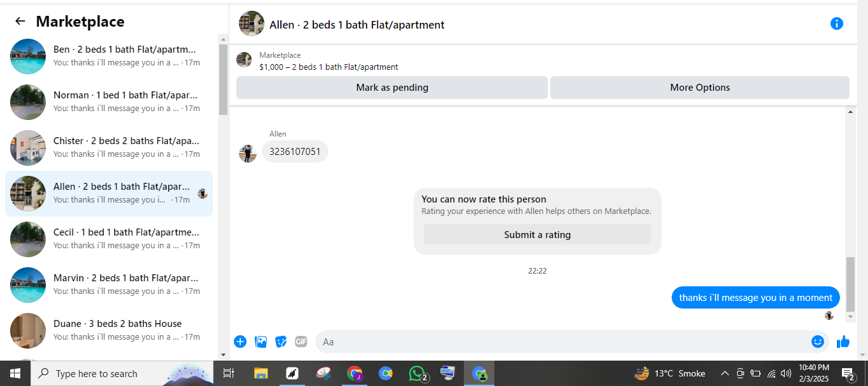Open Duane 3 beds 2 baths House conversation
This screenshot has height=386, width=868.
tap(109, 330)
